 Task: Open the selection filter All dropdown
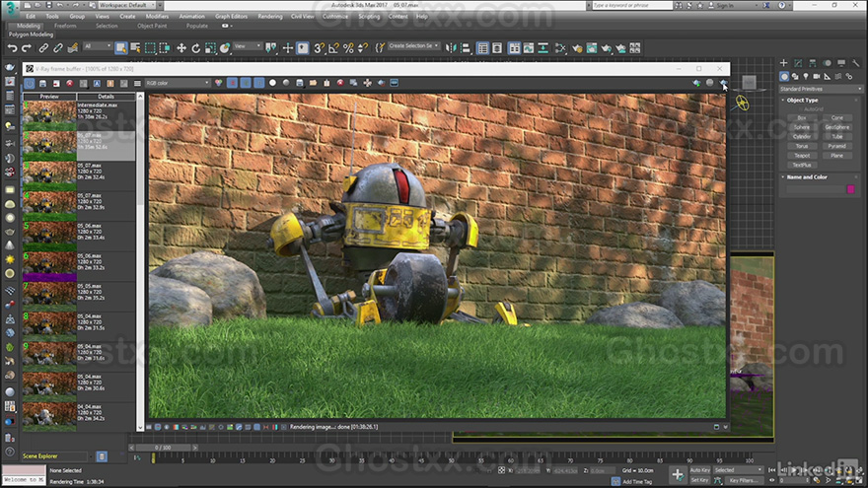(x=98, y=46)
